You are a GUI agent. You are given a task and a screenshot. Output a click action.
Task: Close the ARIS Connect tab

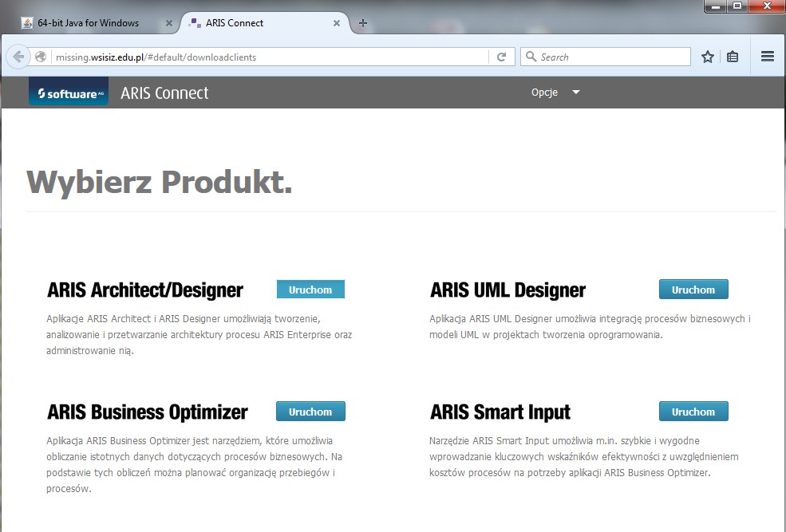click(337, 23)
